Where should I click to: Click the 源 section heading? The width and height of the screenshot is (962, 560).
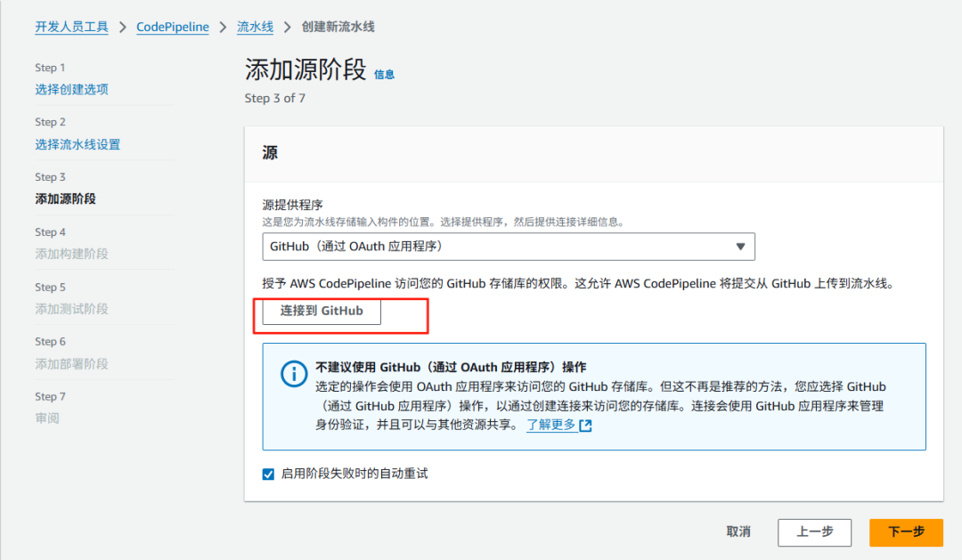(270, 153)
